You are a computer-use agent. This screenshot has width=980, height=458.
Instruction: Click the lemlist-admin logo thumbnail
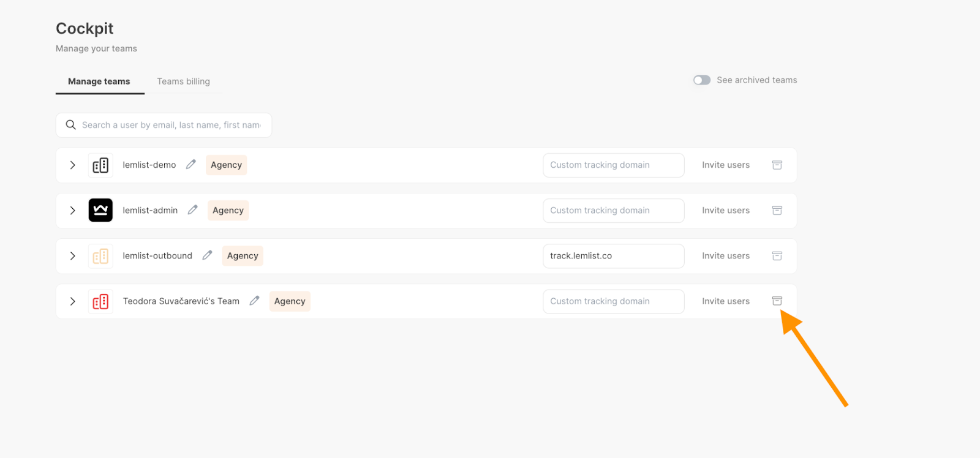(100, 210)
